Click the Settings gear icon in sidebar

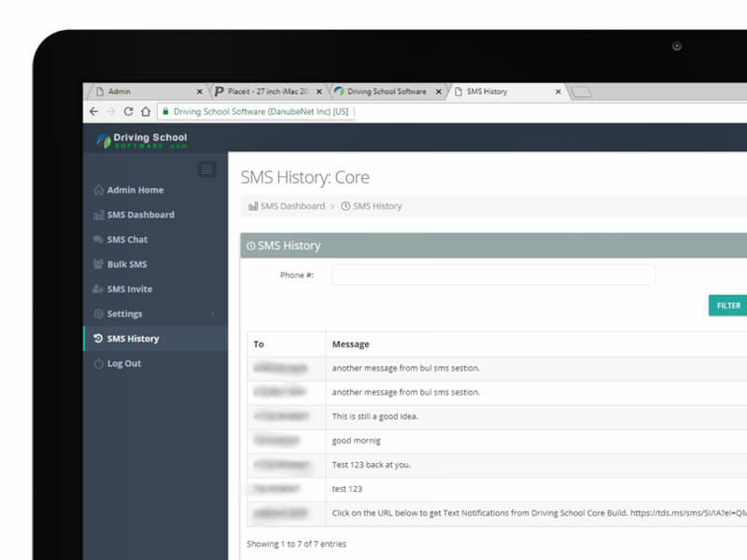pos(99,315)
